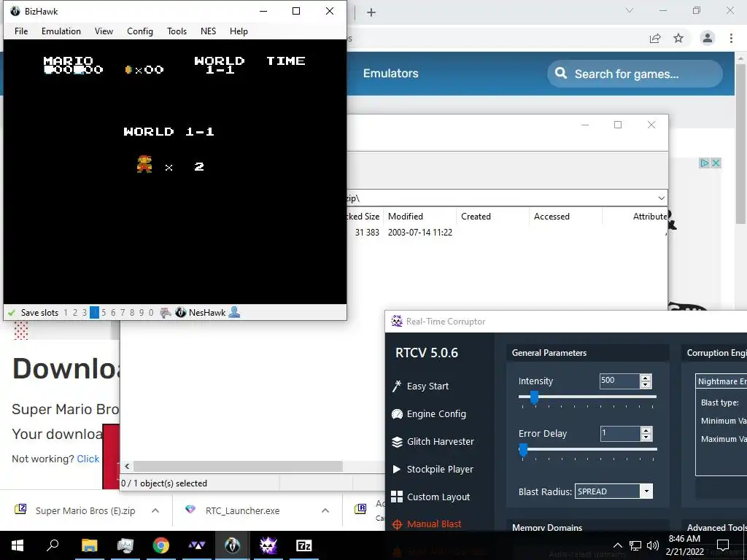Click the 'Click' link after Not working?
The image size is (747, 560).
(x=88, y=459)
